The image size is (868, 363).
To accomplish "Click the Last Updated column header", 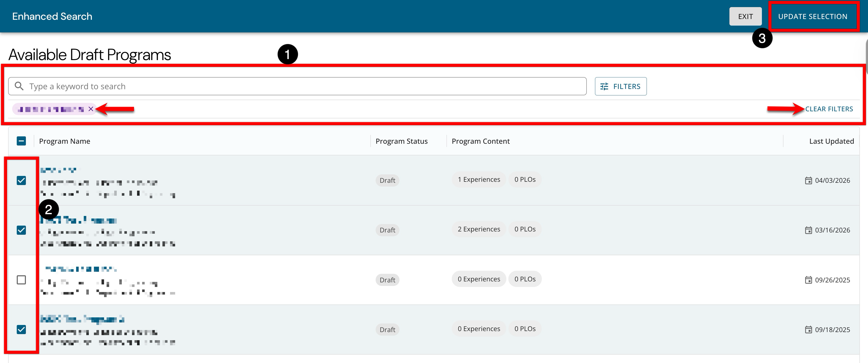I will click(831, 141).
